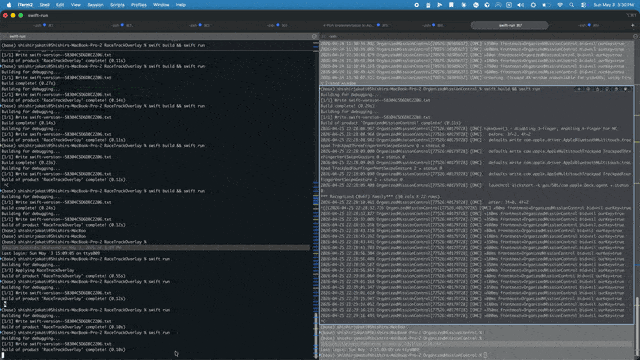Open Control Center
The height and width of the screenshot is (360, 640).
click(x=584, y=5)
